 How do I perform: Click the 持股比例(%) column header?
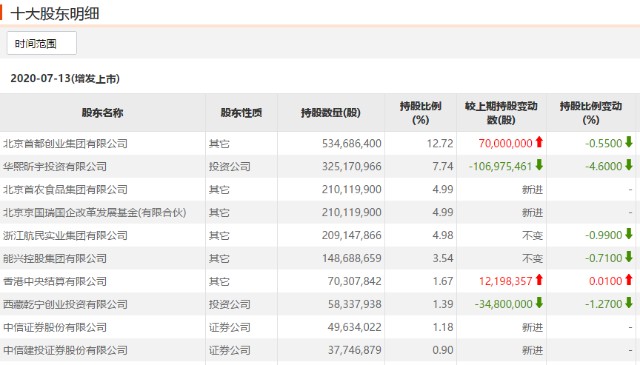click(x=420, y=113)
